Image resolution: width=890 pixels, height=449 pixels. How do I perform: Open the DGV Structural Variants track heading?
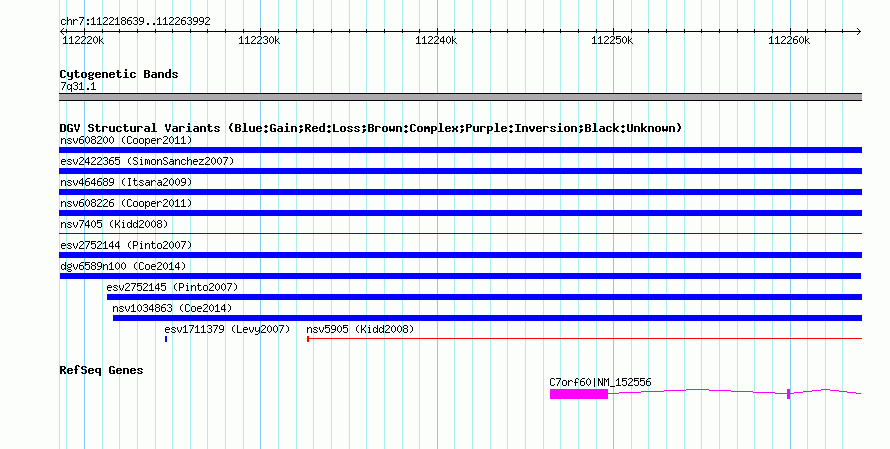(371, 128)
